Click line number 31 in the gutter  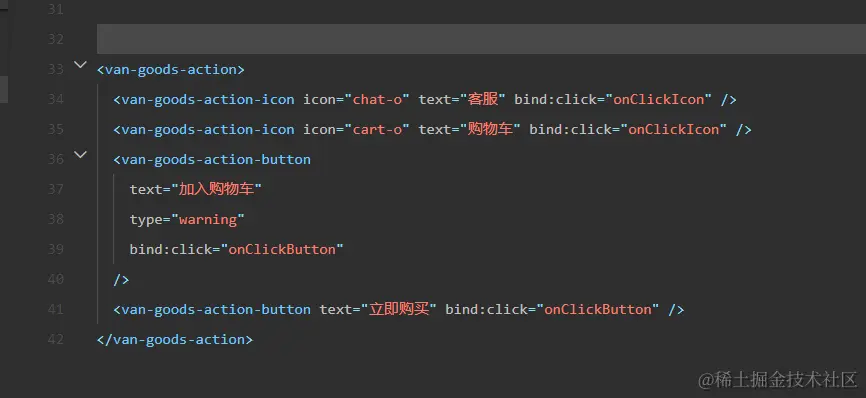click(55, 10)
